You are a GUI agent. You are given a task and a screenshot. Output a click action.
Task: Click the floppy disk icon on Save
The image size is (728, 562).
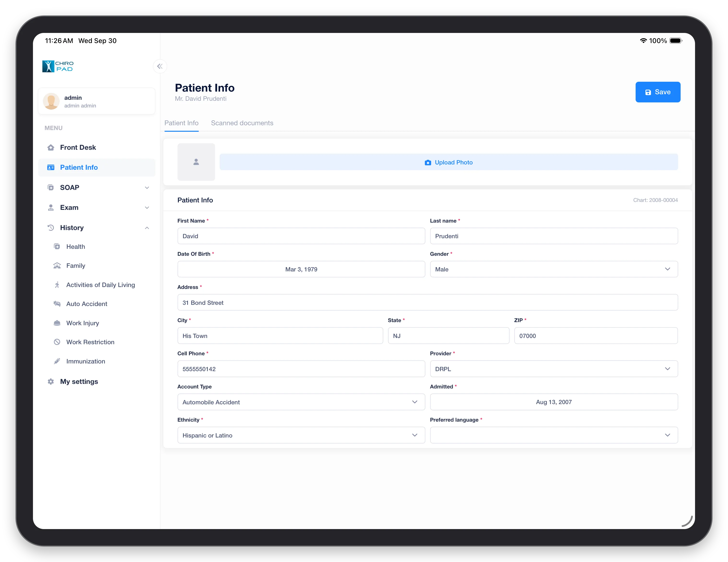648,92
